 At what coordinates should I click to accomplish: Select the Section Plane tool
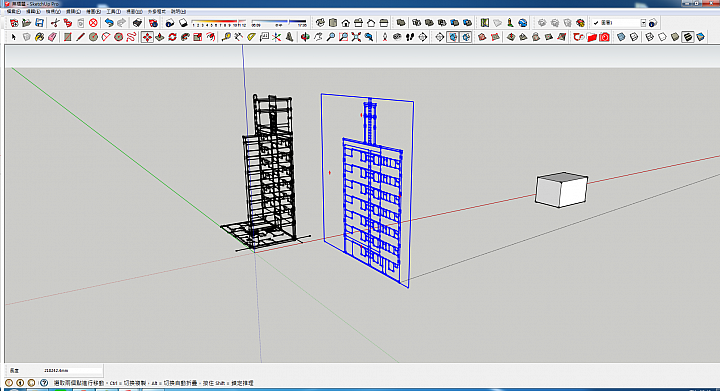click(440, 37)
